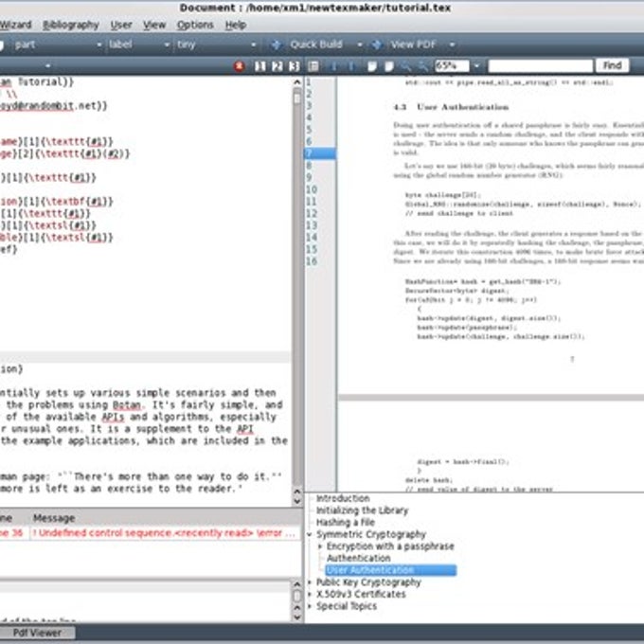
Task: Click the PDF structure panel icon
Action: pyautogui.click(x=313, y=66)
